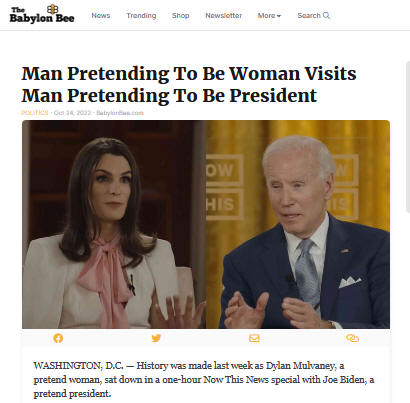Screen dimensions: 410x403
Task: Click the POLITICS category tag
Action: pos(35,113)
